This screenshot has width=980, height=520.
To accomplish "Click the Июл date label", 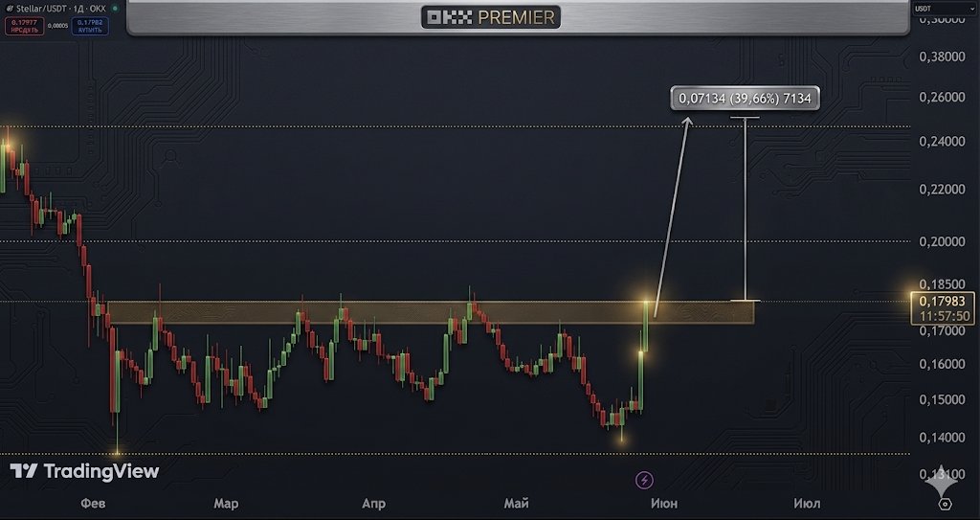I will [807, 504].
